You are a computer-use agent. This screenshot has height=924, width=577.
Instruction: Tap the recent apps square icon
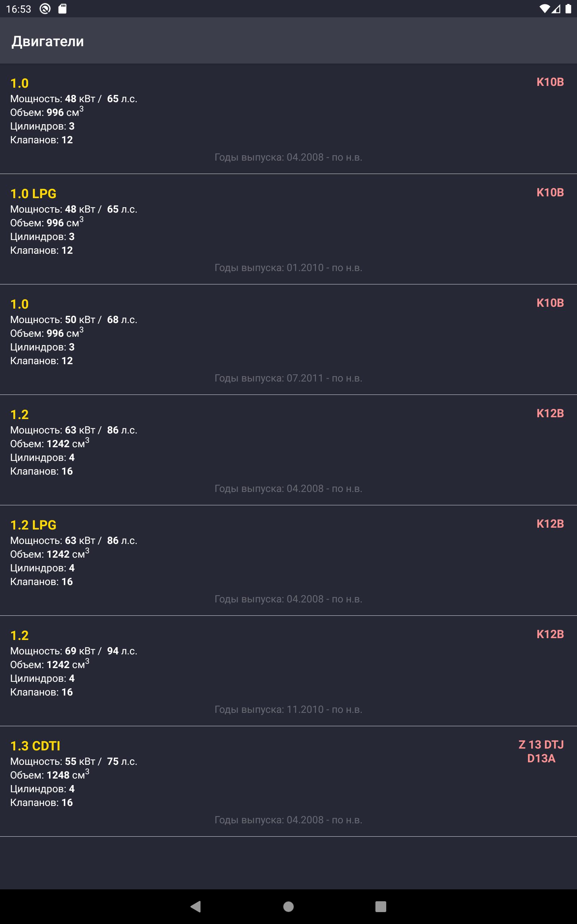(x=380, y=906)
